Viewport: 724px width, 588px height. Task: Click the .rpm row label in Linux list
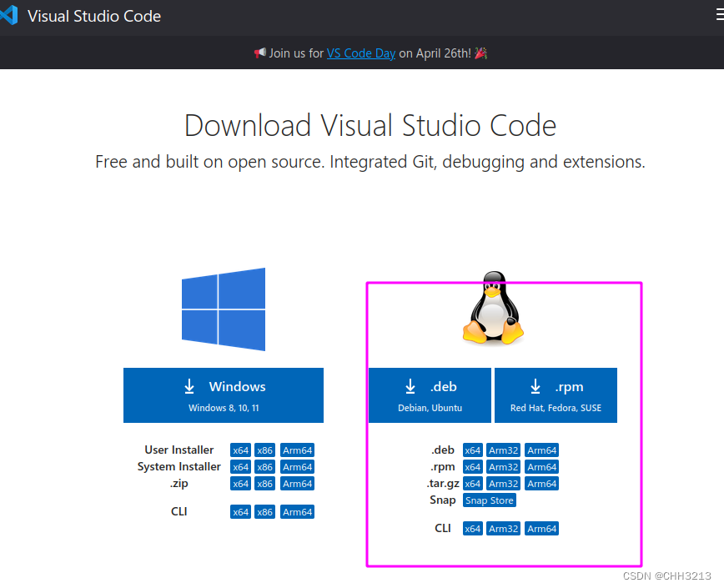point(443,466)
